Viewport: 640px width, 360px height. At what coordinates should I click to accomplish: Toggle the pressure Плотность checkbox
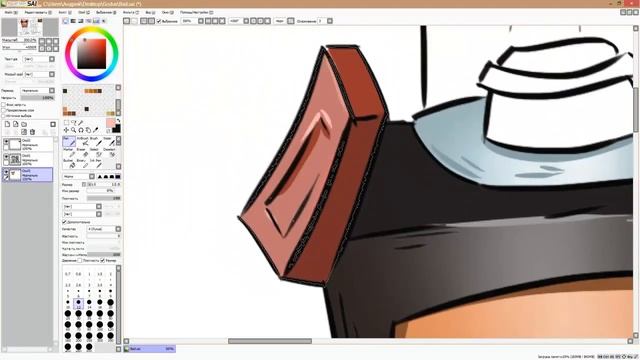tap(80, 260)
